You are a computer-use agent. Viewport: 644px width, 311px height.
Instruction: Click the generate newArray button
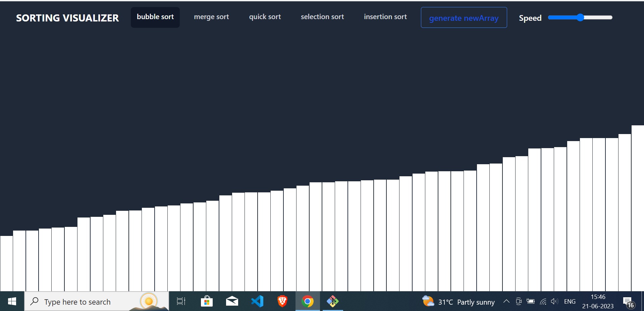pyautogui.click(x=464, y=18)
